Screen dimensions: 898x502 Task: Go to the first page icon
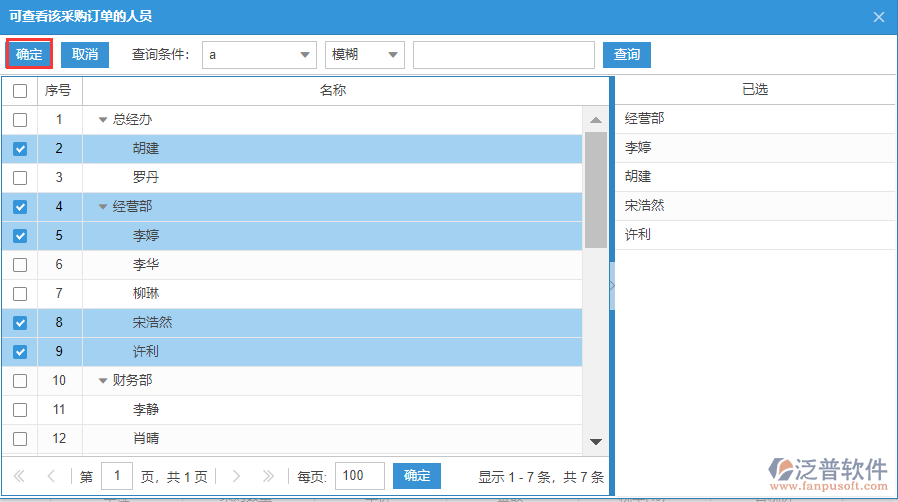click(x=19, y=476)
